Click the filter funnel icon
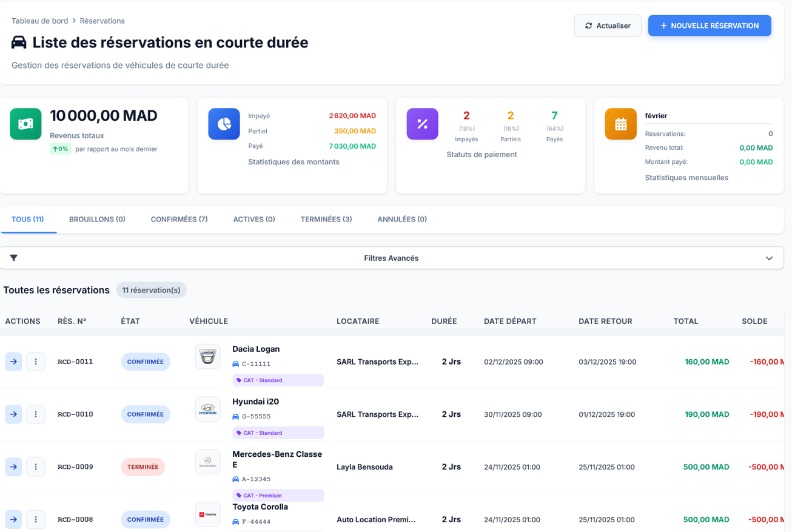This screenshot has width=792, height=532. [x=13, y=257]
